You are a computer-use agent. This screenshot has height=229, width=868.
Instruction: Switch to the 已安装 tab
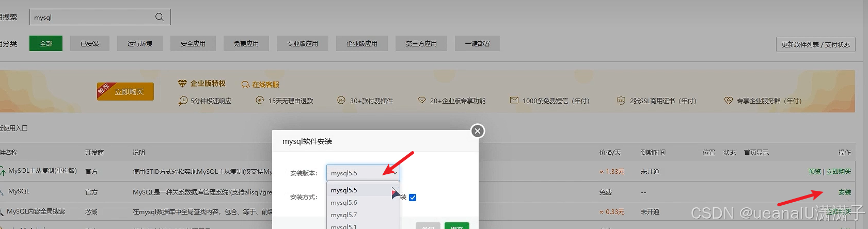(90, 43)
